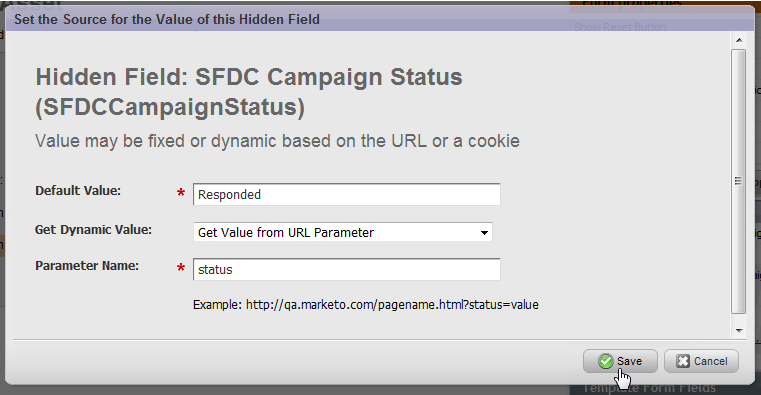Click the scrollbar up arrow
This screenshot has width=761, height=395.
pos(739,40)
